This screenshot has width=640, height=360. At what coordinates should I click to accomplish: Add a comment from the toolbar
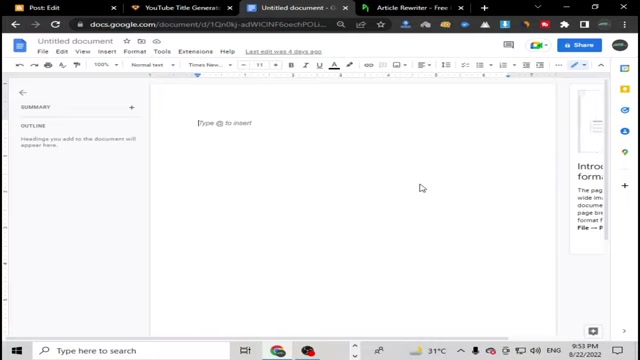pos(383,65)
